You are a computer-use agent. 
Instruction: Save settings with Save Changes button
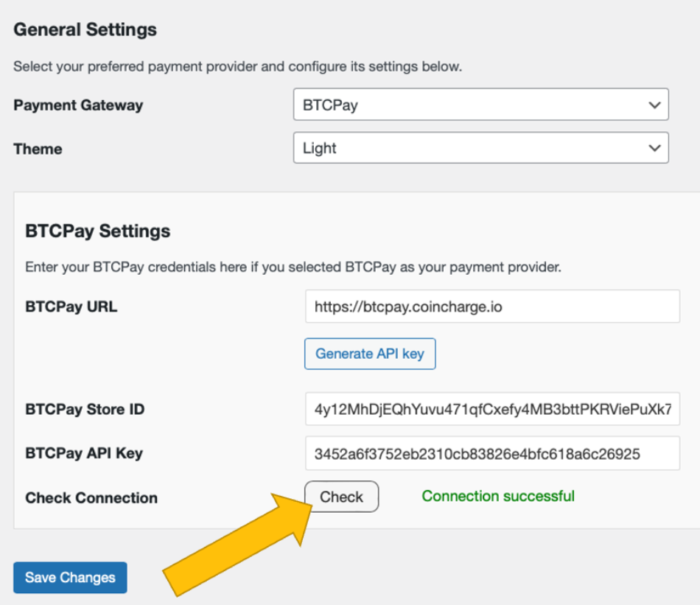[x=70, y=578]
